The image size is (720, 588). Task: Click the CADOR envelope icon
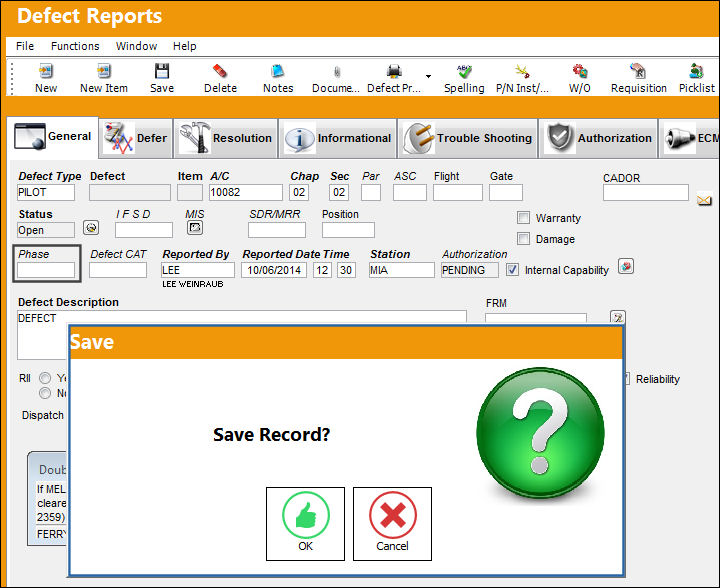704,200
